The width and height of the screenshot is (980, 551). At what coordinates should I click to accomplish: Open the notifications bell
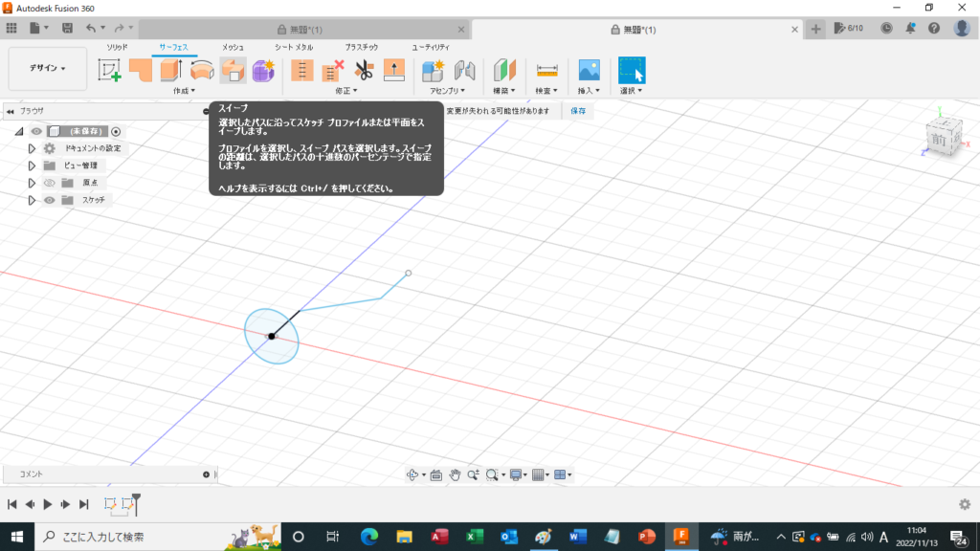pyautogui.click(x=911, y=28)
